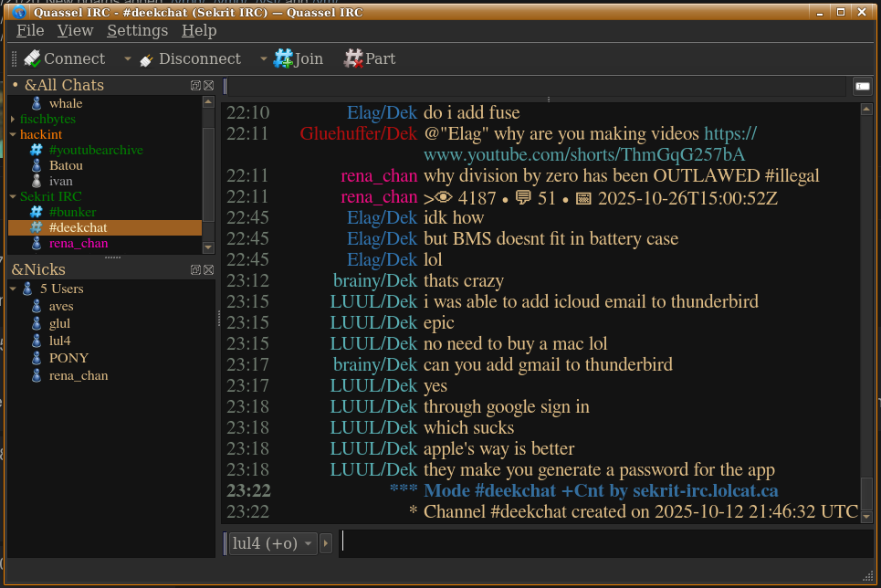Click the user icon next to aves
The width and height of the screenshot is (881, 588).
click(36, 307)
